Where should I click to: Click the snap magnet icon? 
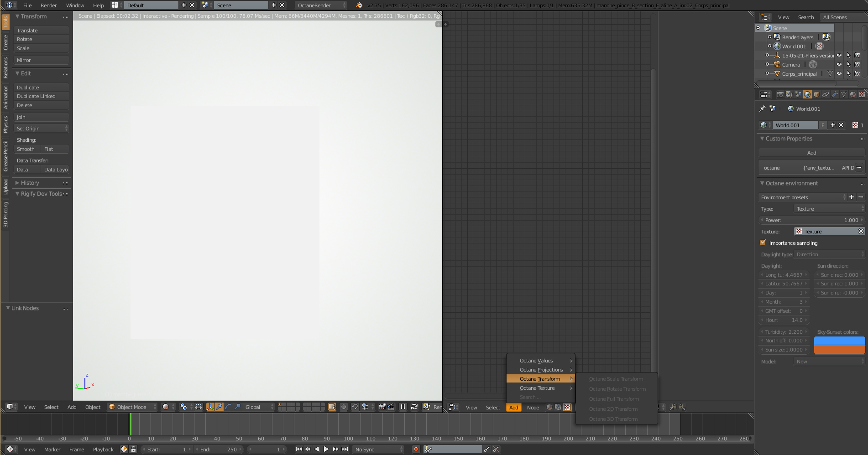355,407
